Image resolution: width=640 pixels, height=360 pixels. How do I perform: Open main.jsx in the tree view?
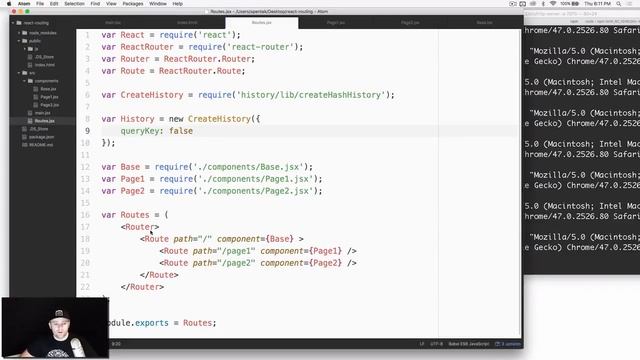pos(42,113)
